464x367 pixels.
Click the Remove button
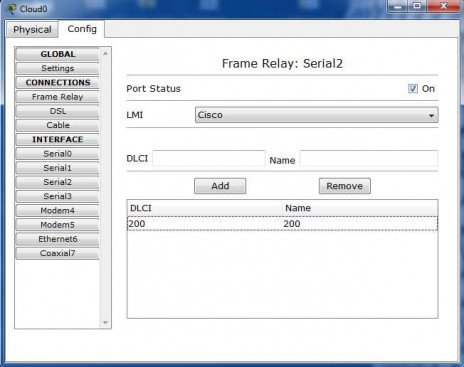[x=344, y=186]
